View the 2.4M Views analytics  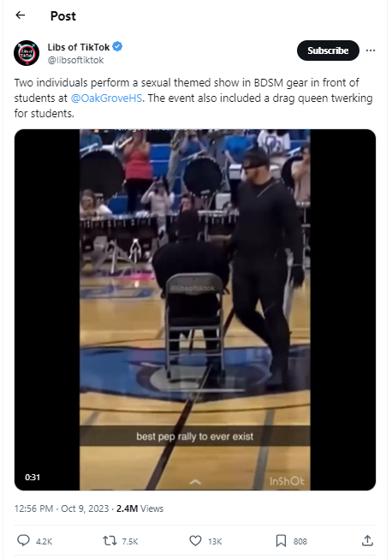(x=140, y=508)
